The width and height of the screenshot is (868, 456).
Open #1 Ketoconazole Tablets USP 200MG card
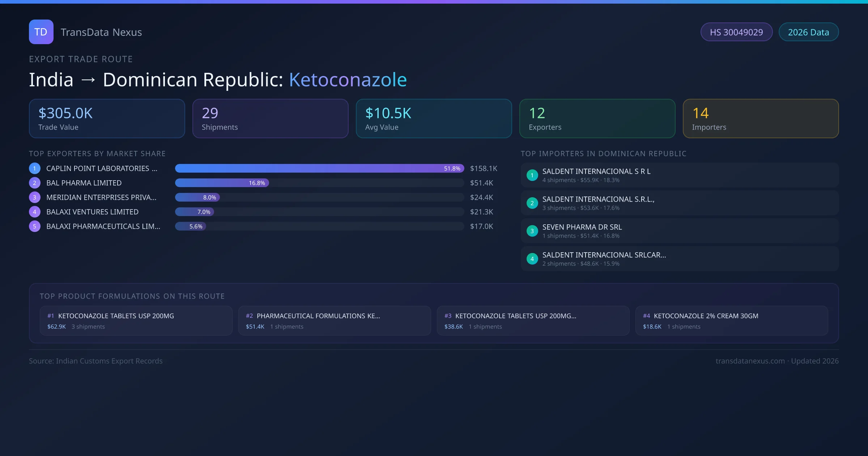coord(136,321)
